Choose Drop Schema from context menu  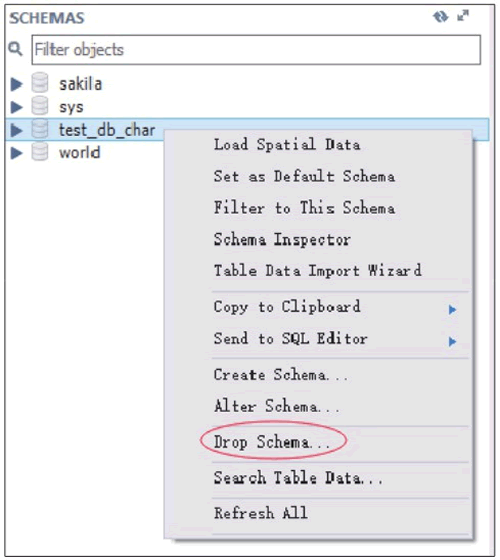(272, 442)
